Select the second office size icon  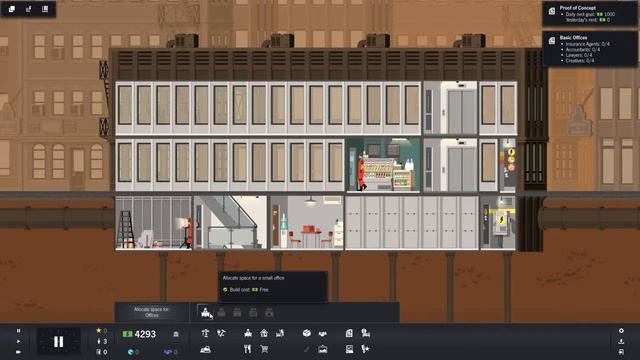coord(222,313)
